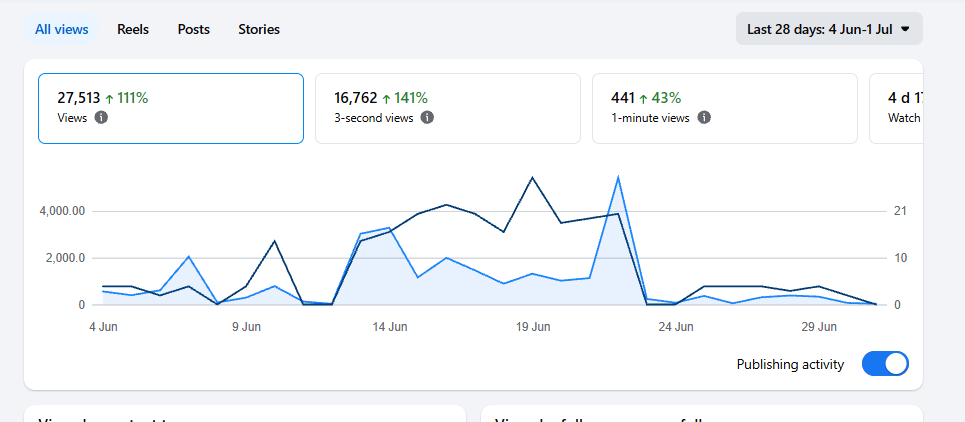Click the caret arrow on date selector
Image resolution: width=965 pixels, height=422 pixels.
[x=905, y=29]
